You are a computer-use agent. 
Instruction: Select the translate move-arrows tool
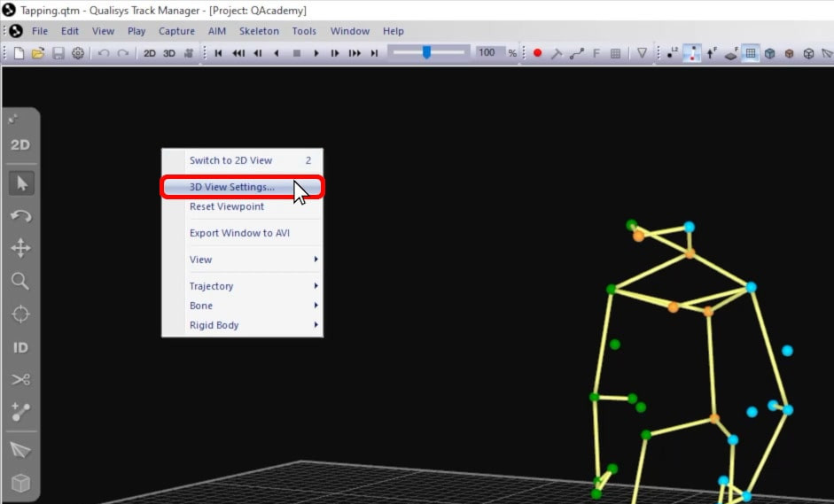pyautogui.click(x=20, y=248)
